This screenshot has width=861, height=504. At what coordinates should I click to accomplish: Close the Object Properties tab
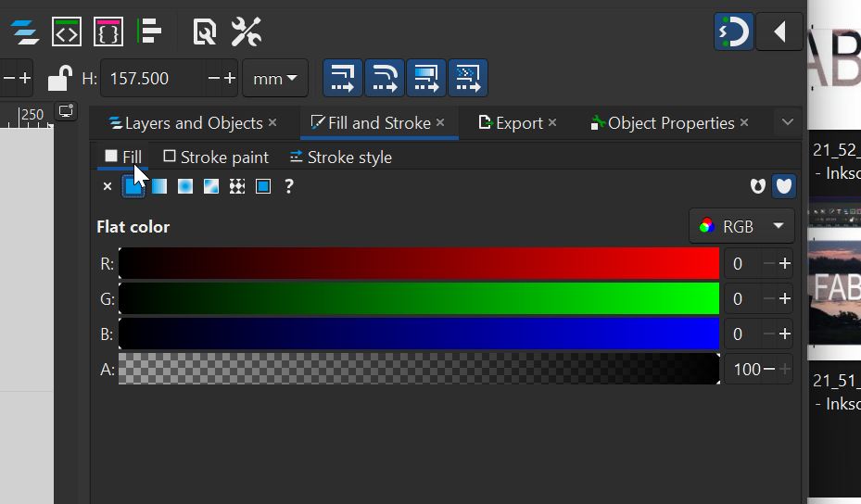[744, 123]
